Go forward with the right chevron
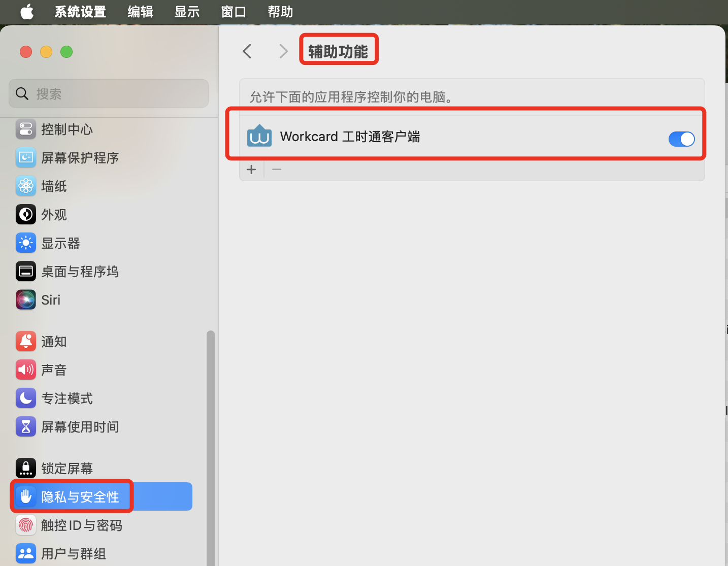 [x=283, y=51]
